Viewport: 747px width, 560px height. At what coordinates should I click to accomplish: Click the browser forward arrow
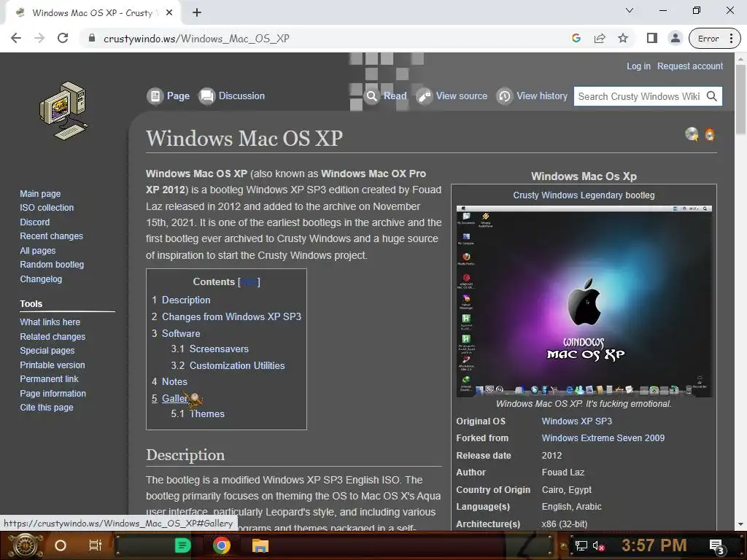[39, 39]
